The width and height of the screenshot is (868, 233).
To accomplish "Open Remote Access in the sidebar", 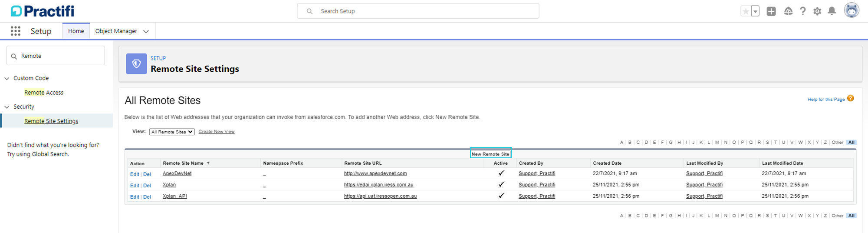I will tap(44, 93).
